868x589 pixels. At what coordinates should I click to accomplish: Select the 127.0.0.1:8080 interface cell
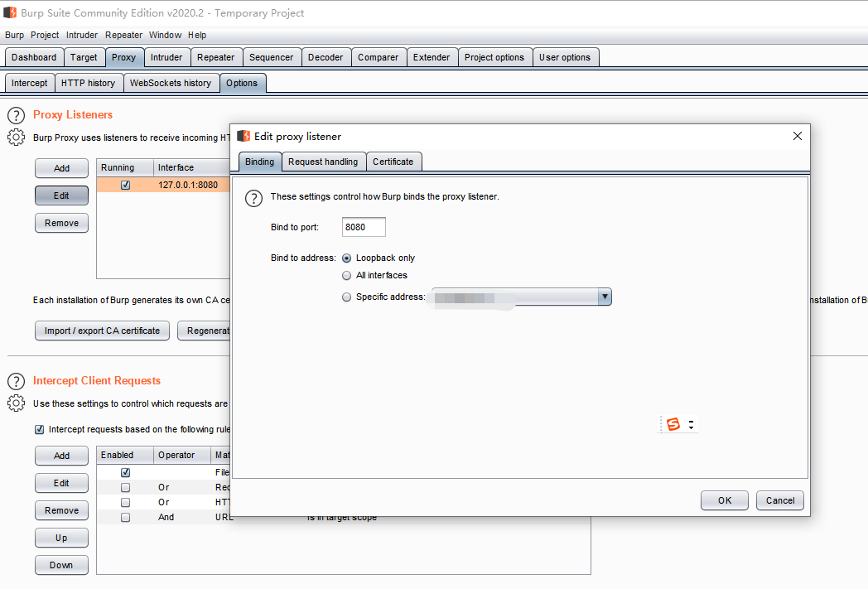191,185
